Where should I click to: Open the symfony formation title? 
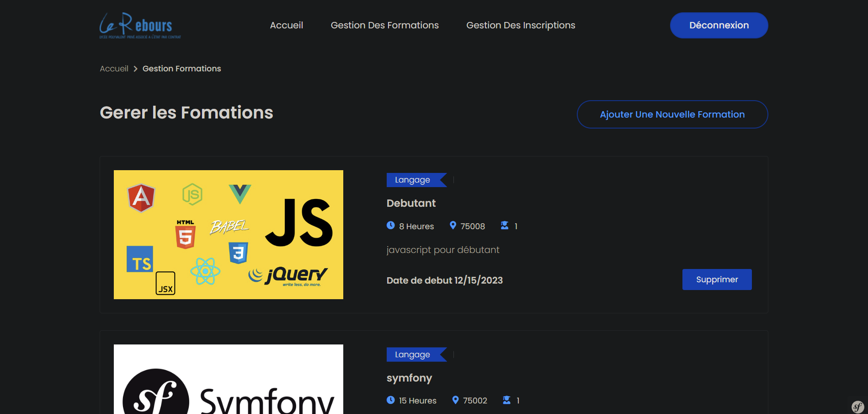point(409,378)
